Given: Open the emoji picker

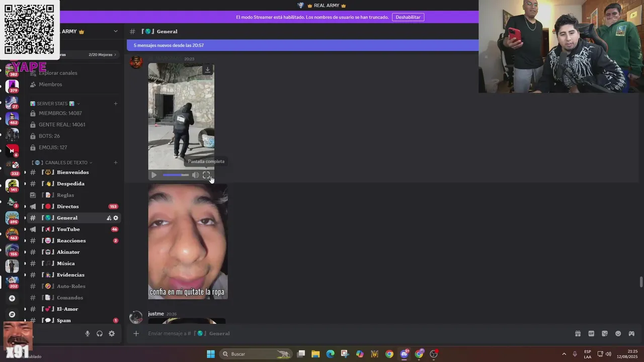Looking at the screenshot, I should click(x=618, y=333).
